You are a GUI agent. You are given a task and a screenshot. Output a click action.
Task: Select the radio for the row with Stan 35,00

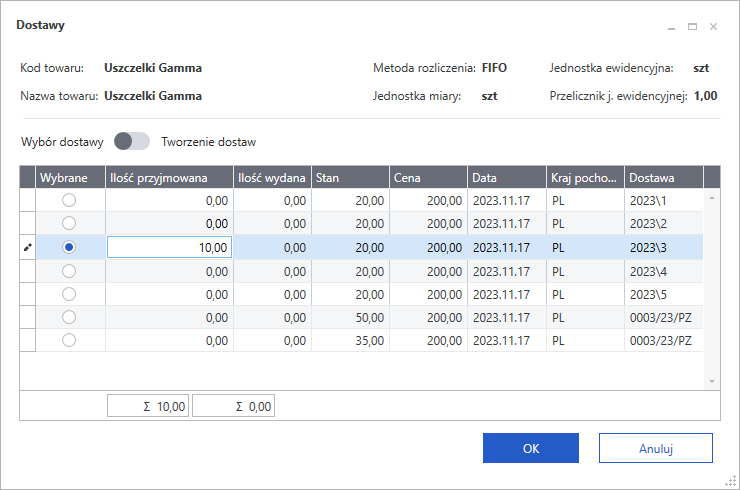(69, 340)
